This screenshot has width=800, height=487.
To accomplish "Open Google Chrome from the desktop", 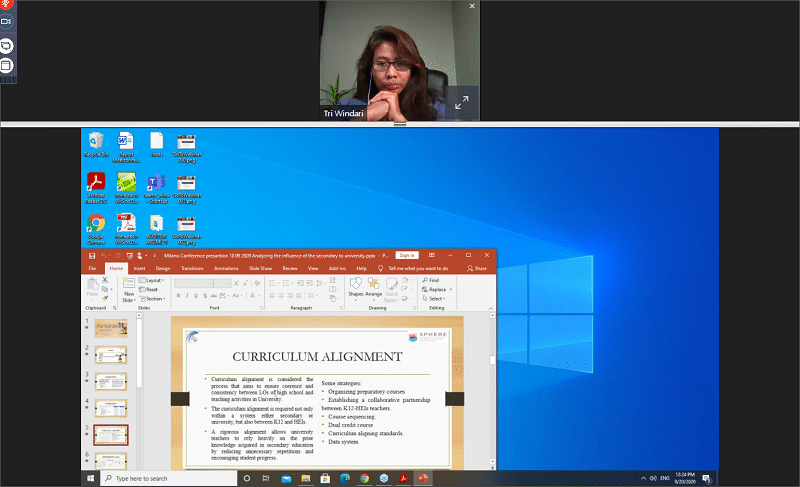I will (x=96, y=225).
